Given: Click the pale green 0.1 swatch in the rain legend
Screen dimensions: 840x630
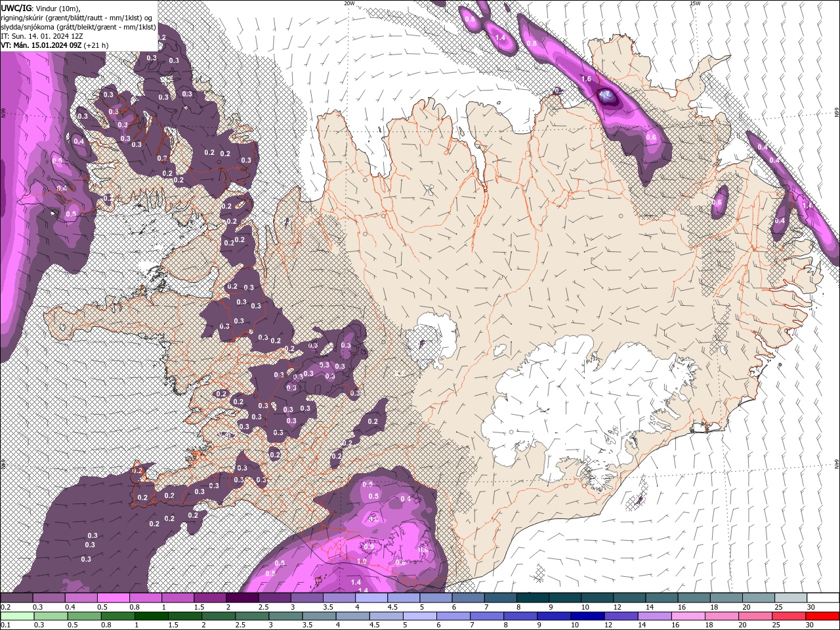Looking at the screenshot, I should tap(18, 616).
